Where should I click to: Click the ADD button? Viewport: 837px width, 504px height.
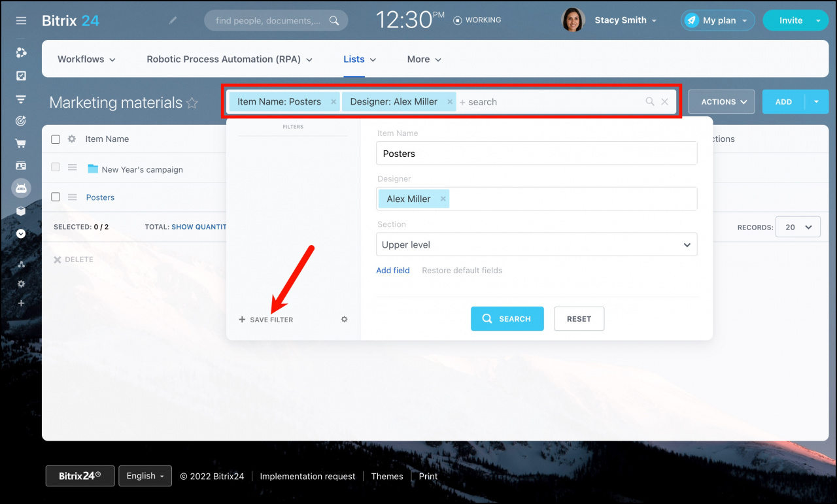coord(783,102)
